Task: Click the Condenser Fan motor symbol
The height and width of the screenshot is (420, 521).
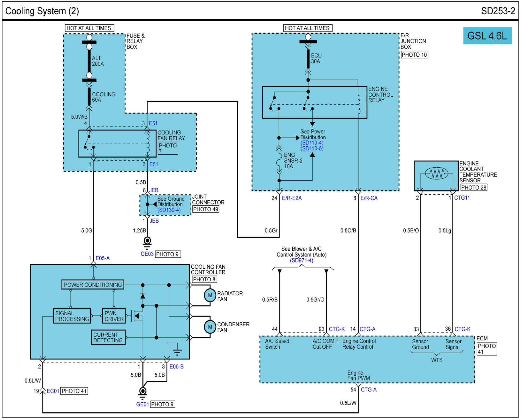Action: tap(210, 327)
